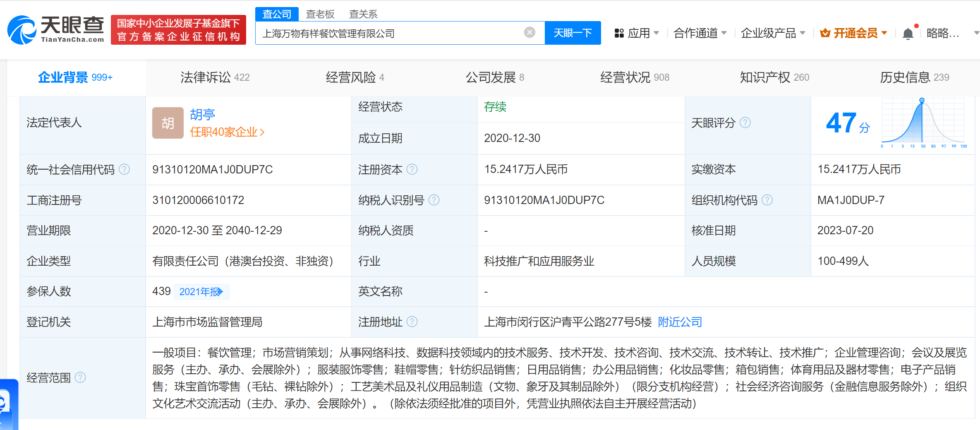Open the 经营状况 tab
The height and width of the screenshot is (430, 980).
coord(635,77)
